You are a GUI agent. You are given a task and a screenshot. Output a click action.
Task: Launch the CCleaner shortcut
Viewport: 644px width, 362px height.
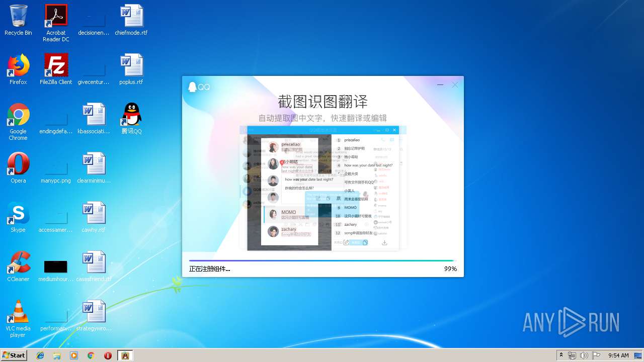pyautogui.click(x=18, y=266)
